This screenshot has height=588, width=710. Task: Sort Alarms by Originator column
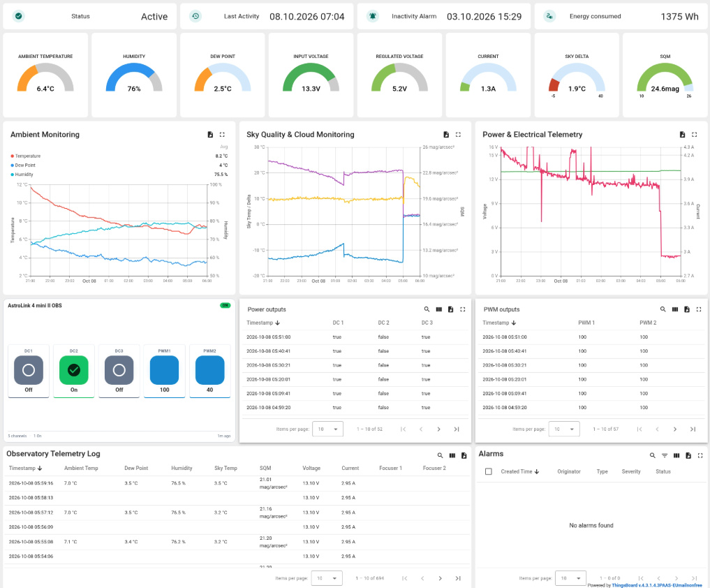point(569,471)
